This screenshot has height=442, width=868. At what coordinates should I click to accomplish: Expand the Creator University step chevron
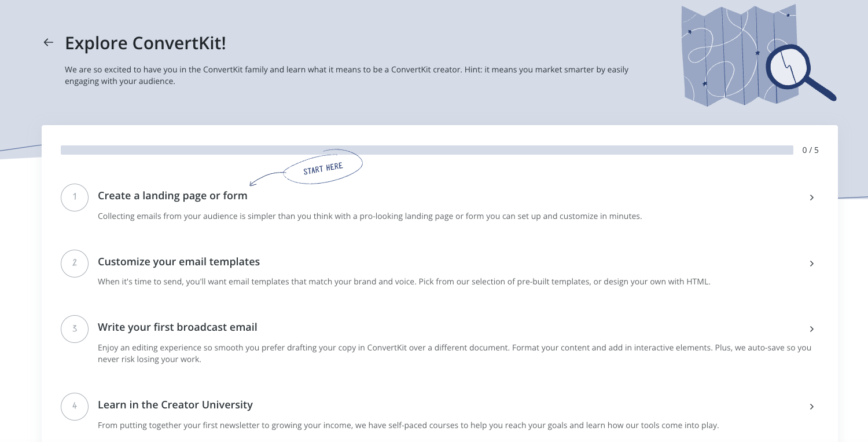811,407
